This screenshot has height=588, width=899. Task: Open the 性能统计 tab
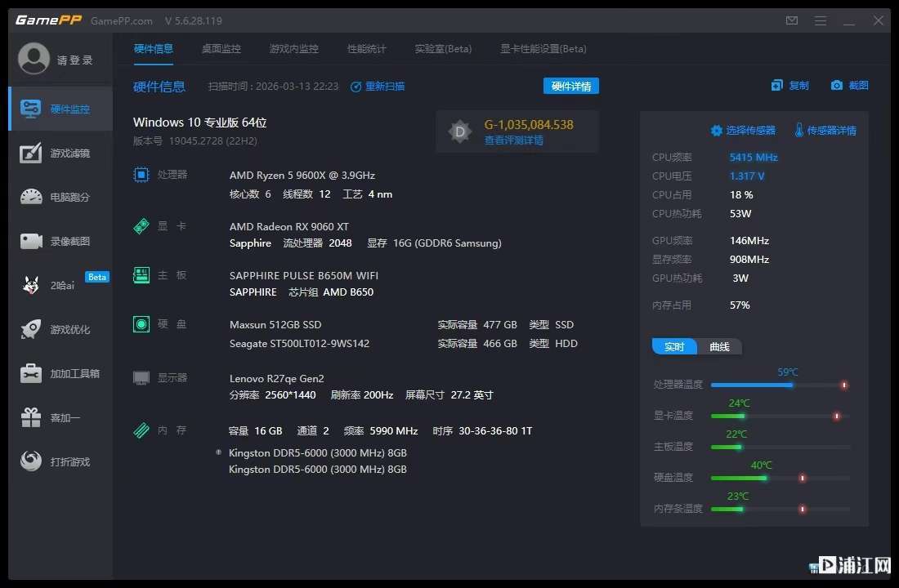366,49
